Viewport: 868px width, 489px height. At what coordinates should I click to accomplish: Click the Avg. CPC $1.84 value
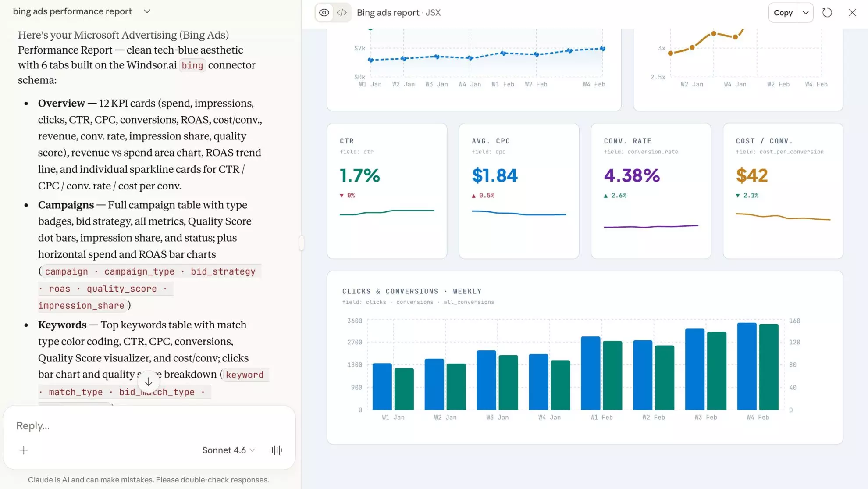[495, 175]
